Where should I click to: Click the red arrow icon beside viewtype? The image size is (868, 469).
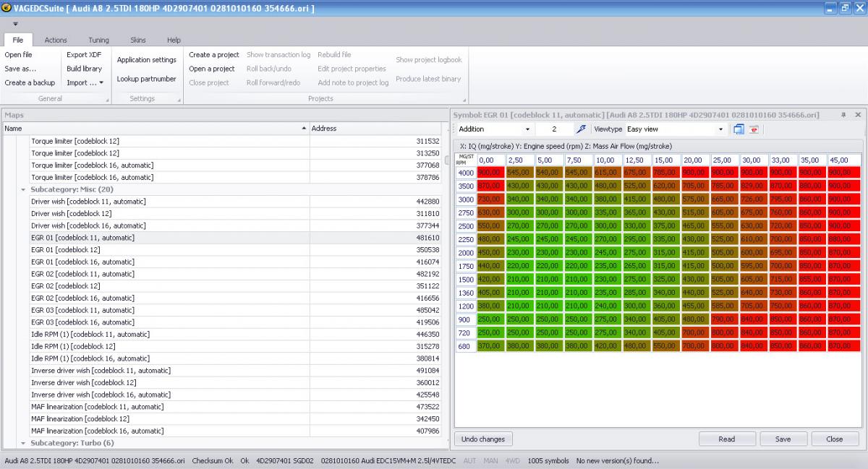click(x=754, y=129)
